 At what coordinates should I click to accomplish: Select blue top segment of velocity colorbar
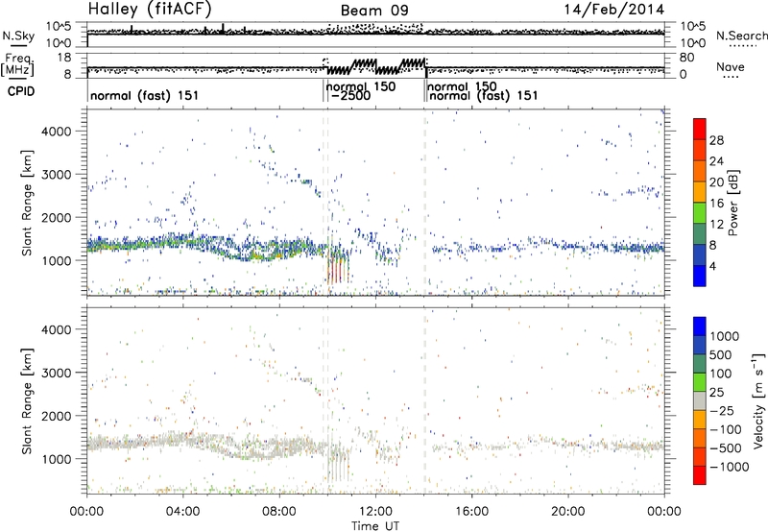pos(700,326)
